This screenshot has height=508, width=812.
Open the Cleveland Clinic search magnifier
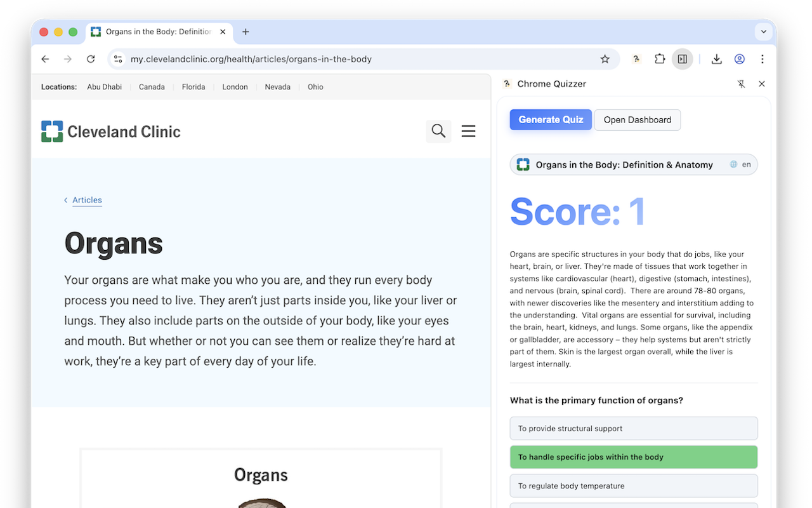click(438, 131)
